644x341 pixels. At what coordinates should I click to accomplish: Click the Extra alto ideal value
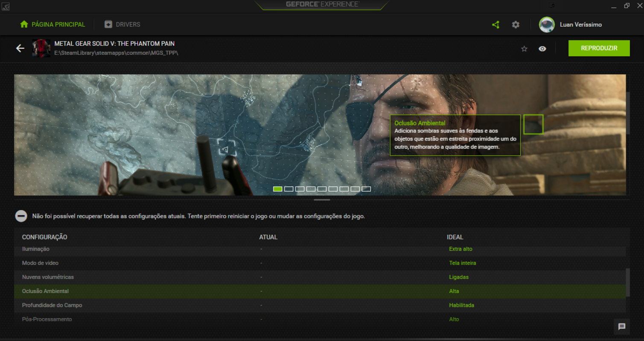460,249
